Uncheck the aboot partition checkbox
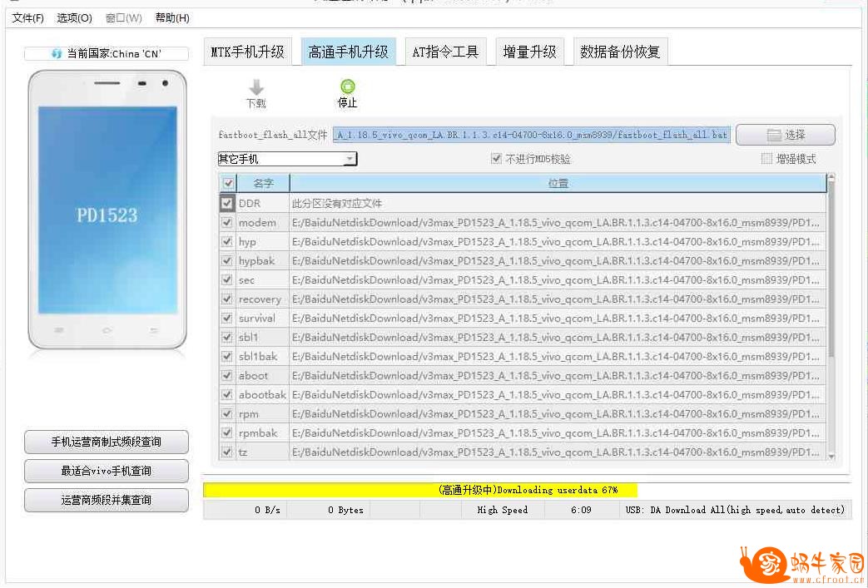 [x=227, y=376]
